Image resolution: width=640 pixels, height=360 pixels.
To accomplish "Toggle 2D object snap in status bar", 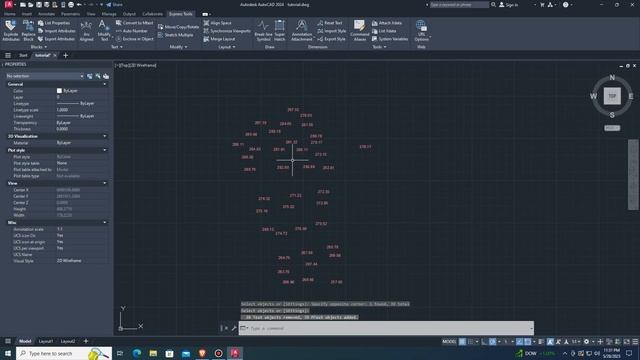I will 528,342.
